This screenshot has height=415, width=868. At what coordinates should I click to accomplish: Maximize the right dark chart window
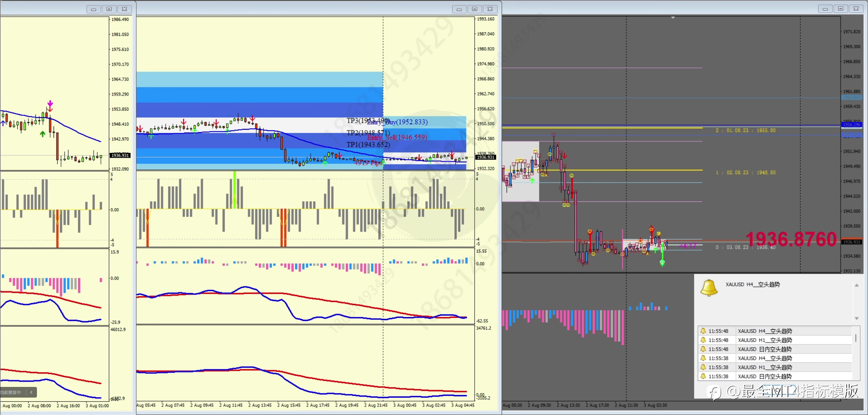[x=840, y=9]
